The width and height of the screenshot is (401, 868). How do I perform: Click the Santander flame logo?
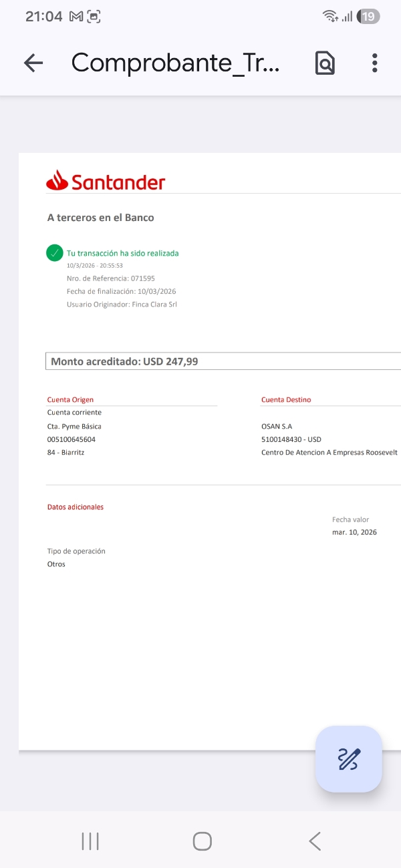click(57, 180)
